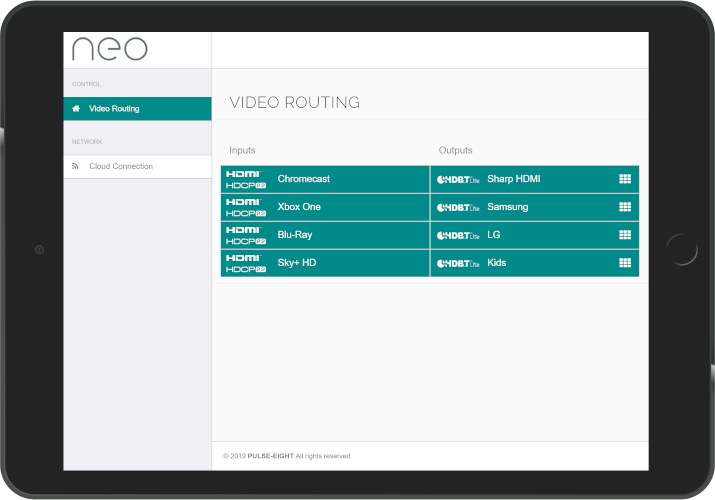Screen dimensions: 715x500
Task: Click the RSS icon beside Cloud Connection
Action: point(76,166)
